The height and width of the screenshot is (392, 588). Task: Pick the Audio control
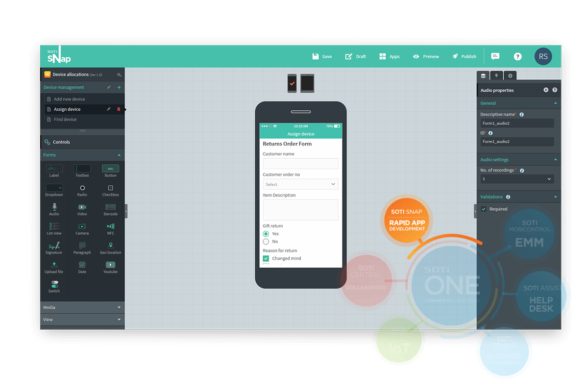pos(54,210)
